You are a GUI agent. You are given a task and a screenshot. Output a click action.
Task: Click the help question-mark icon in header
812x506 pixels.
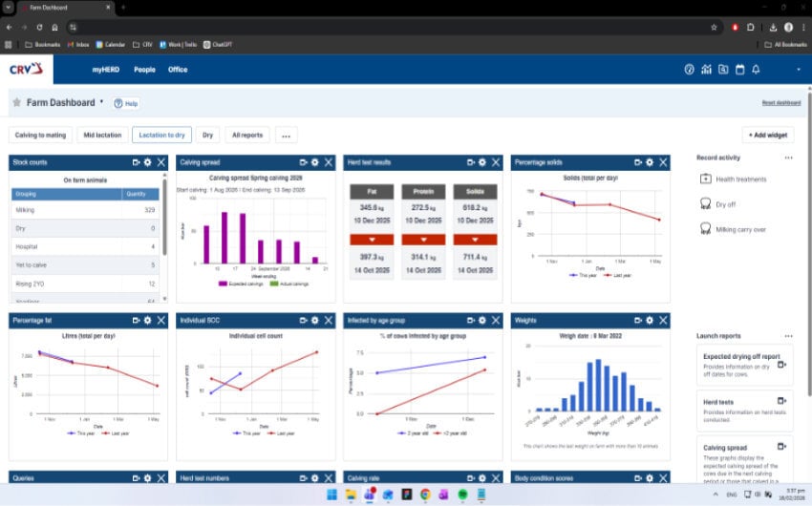[x=689, y=70]
